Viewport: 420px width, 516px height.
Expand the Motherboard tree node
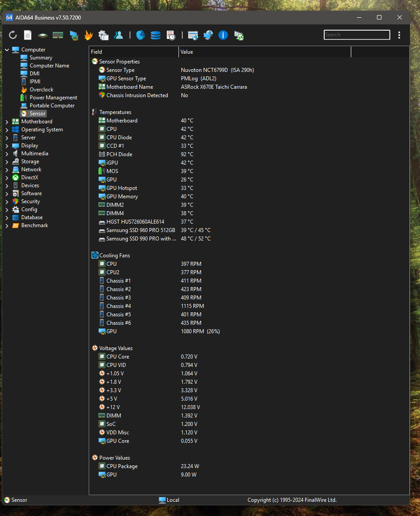[7, 122]
